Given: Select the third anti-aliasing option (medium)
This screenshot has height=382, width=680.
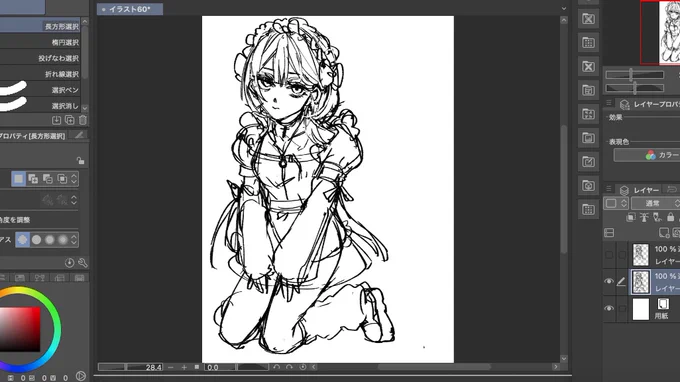Looking at the screenshot, I should tap(49, 239).
